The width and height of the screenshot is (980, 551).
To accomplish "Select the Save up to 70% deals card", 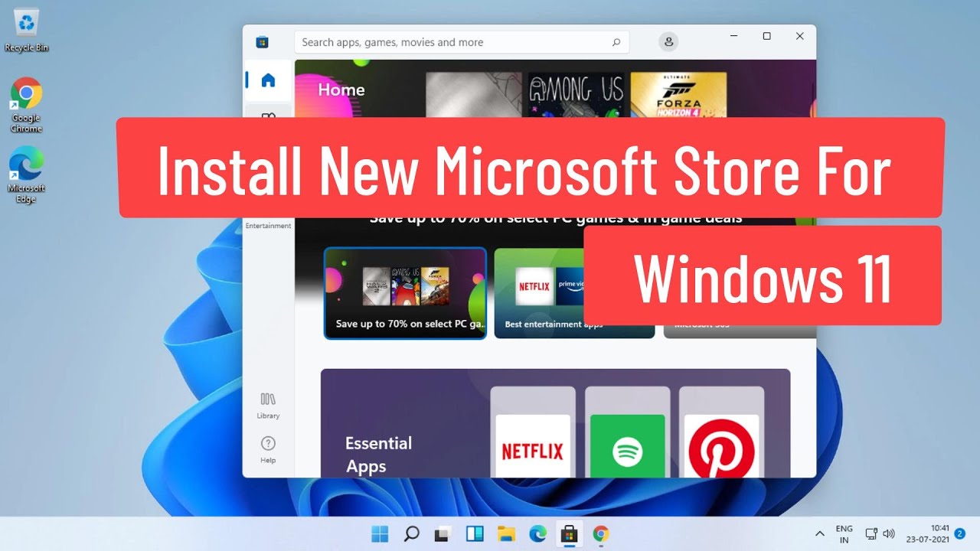I will (x=405, y=293).
